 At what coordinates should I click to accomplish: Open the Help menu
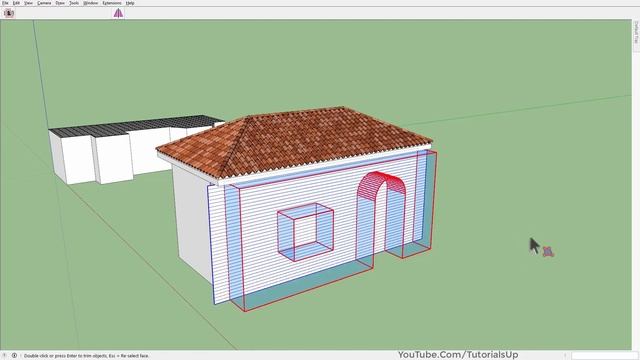[x=130, y=3]
